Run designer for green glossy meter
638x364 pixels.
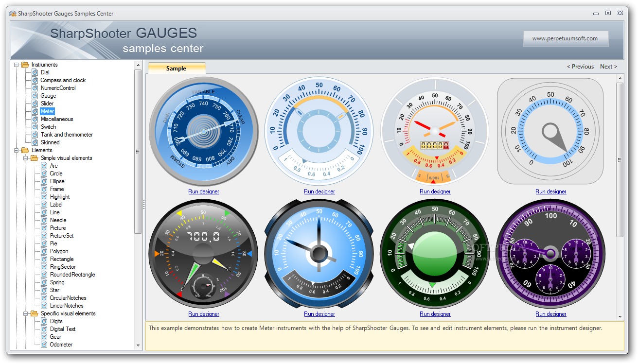pyautogui.click(x=435, y=314)
